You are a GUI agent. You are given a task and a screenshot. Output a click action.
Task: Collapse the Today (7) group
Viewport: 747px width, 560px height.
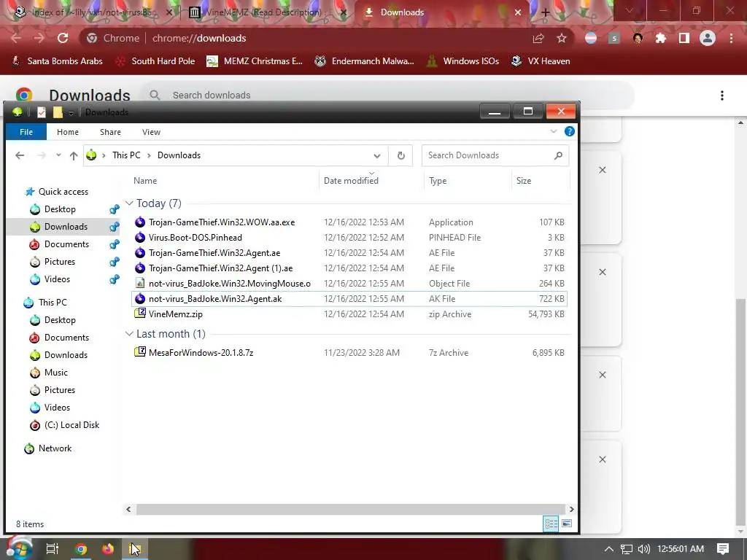[129, 203]
